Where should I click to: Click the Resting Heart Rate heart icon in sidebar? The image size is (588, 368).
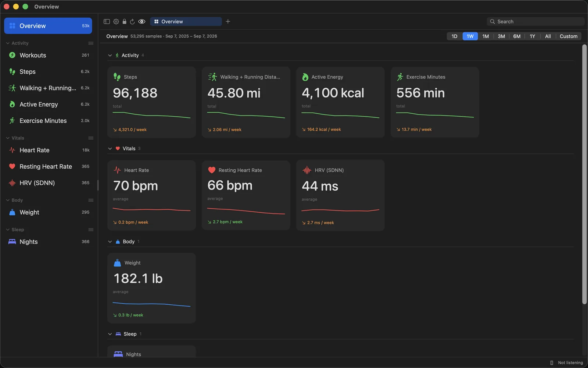[x=12, y=166]
